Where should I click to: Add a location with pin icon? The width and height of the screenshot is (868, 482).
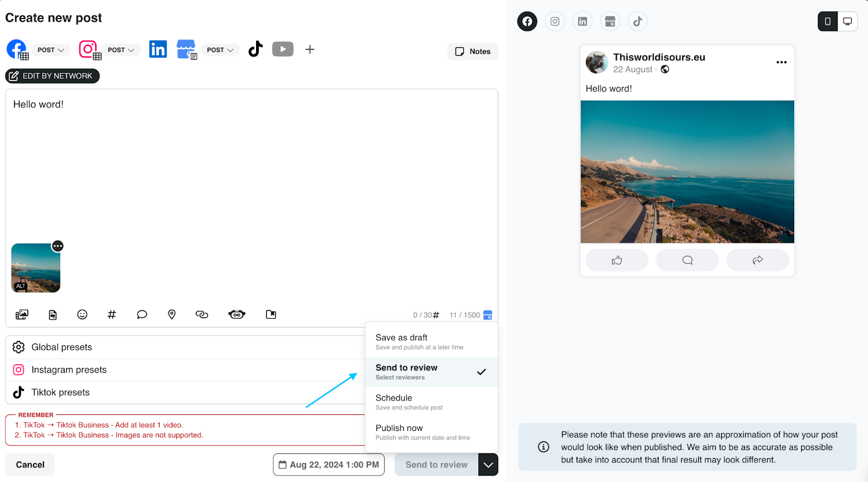click(172, 315)
